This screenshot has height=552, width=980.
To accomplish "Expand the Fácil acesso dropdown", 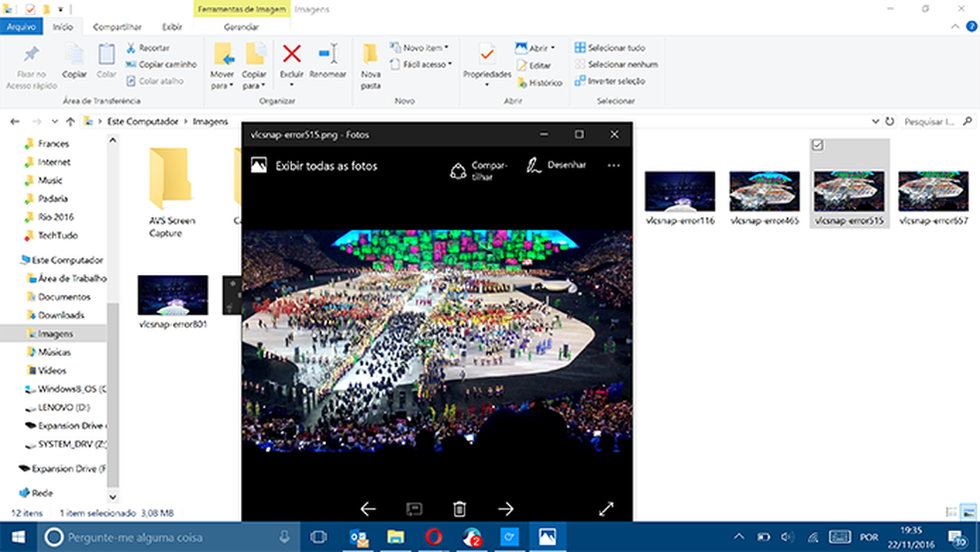I will pos(427,65).
